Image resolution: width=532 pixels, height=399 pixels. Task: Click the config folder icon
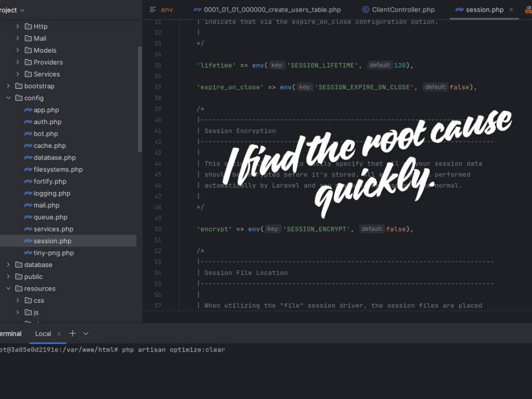(19, 98)
